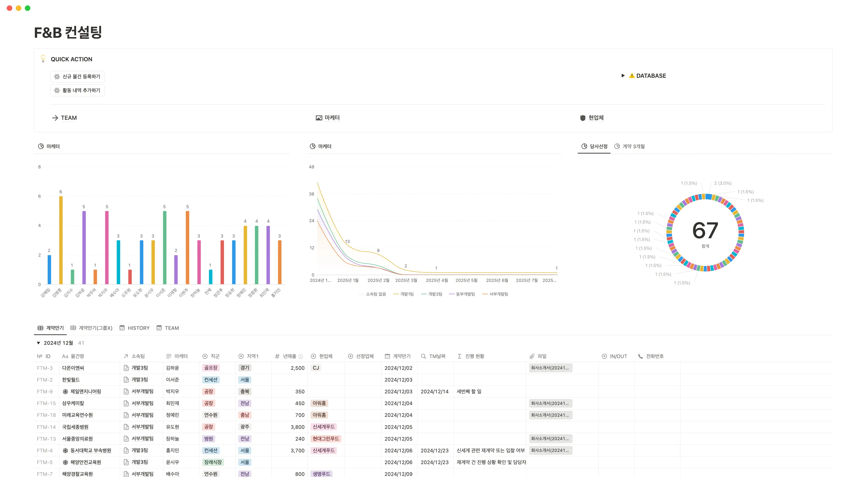Image resolution: width=868 pixels, height=477 pixels.
Task: Click the info icon next to 년매출 column
Action: click(x=301, y=356)
